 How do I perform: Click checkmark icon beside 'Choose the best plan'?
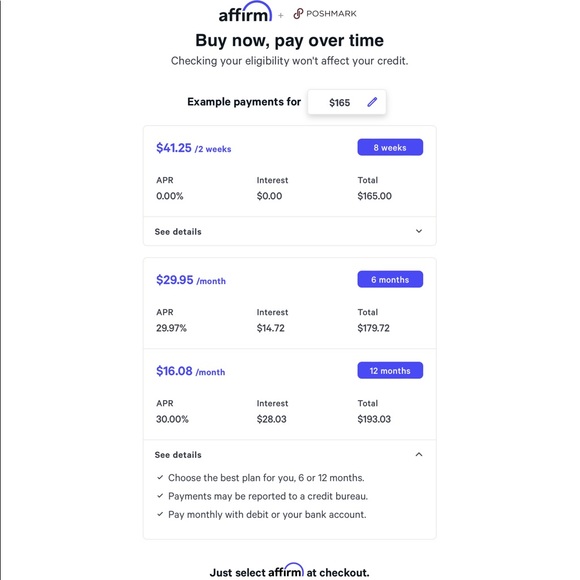pyautogui.click(x=160, y=478)
